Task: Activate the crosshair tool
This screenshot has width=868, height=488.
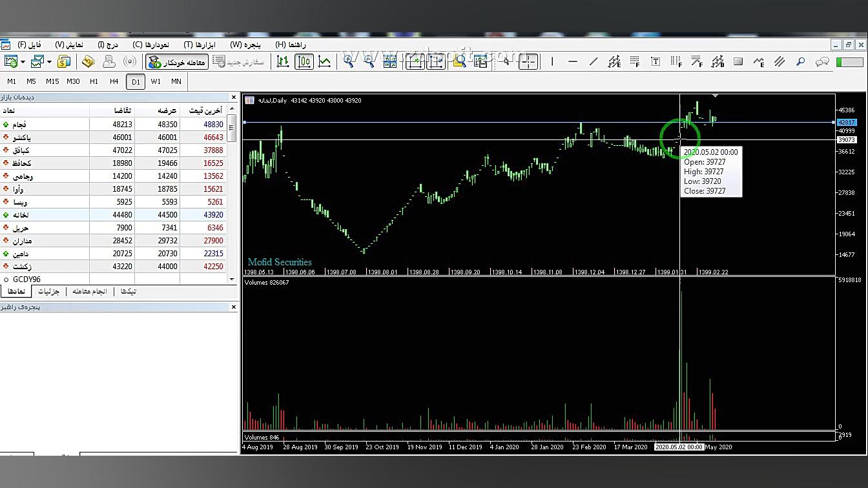Action: (x=528, y=61)
